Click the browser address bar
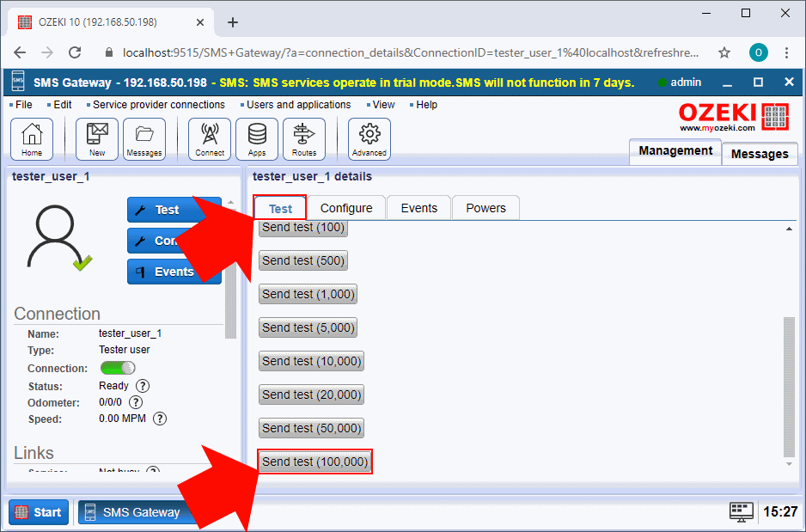Viewport: 806px width, 532px height. 410,52
